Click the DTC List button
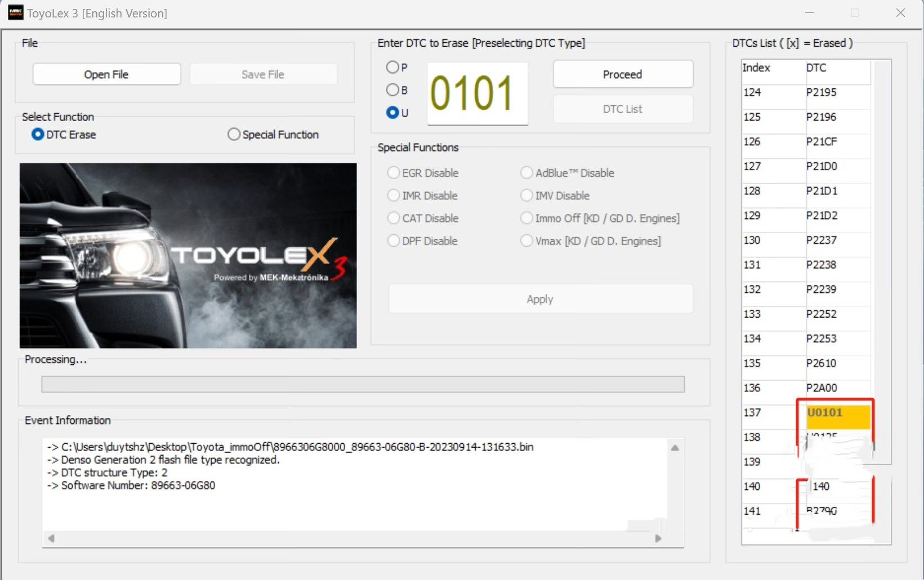 click(623, 109)
